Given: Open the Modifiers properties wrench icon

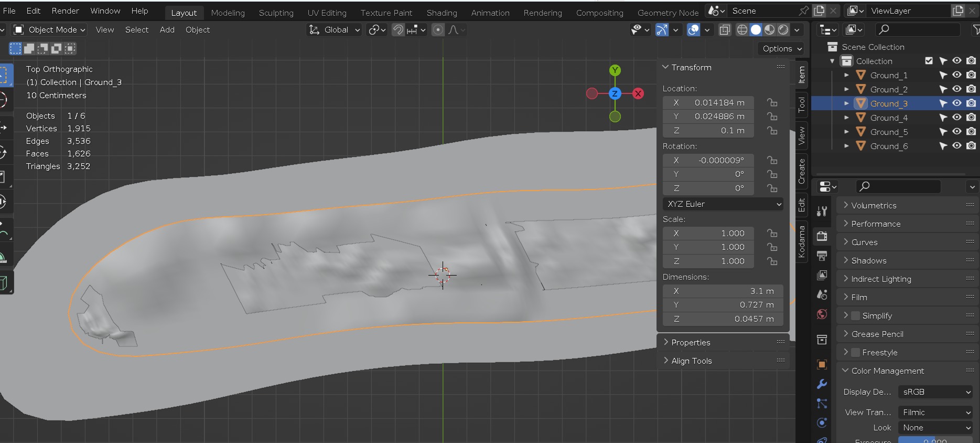Looking at the screenshot, I should click(822, 384).
